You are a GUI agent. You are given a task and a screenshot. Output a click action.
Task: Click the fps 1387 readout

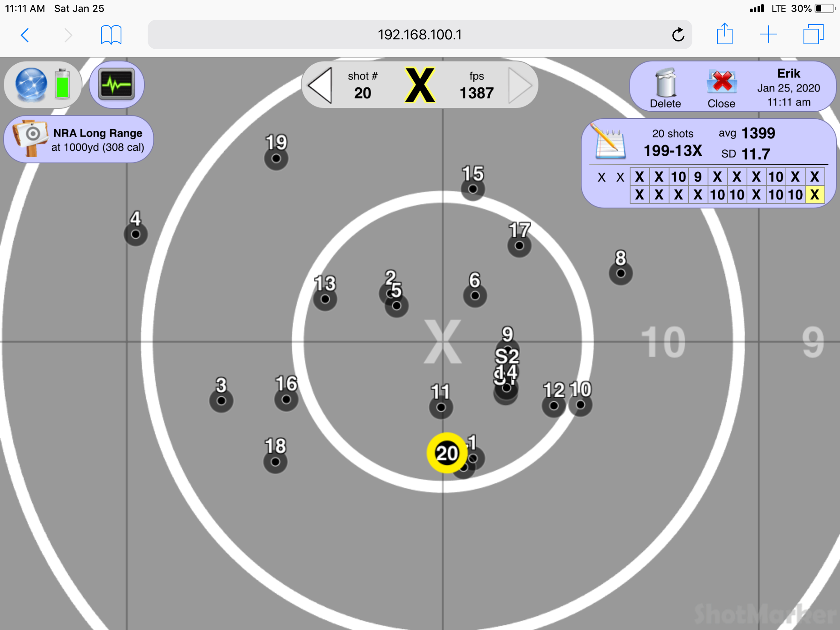point(477,85)
